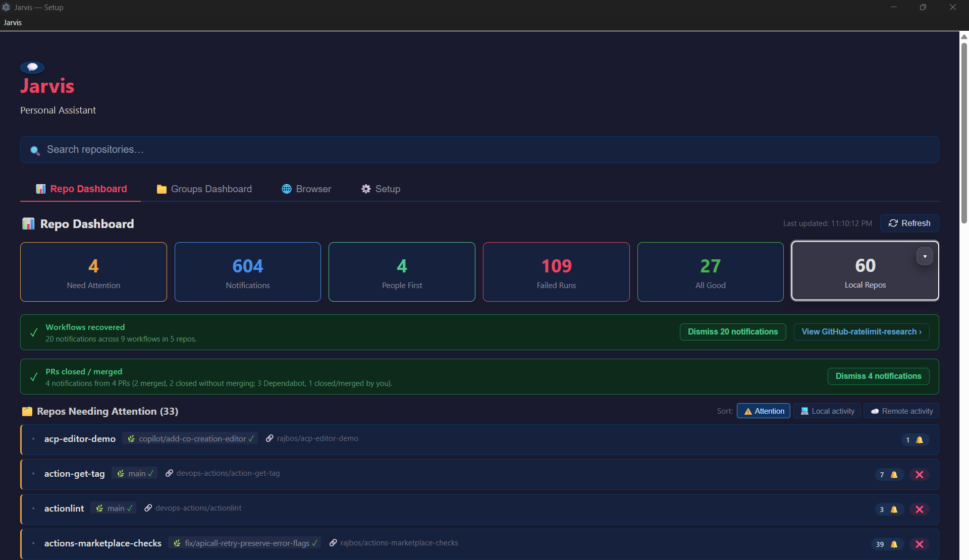The image size is (969, 560).
Task: Click branch icon on action-get-tag main badge
Action: point(121,474)
